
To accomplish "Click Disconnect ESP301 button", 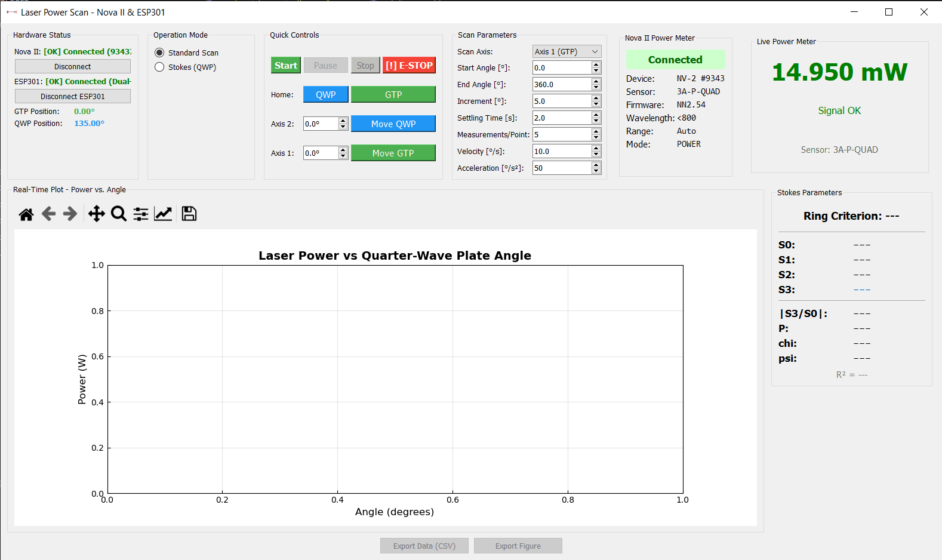I will (x=72, y=96).
